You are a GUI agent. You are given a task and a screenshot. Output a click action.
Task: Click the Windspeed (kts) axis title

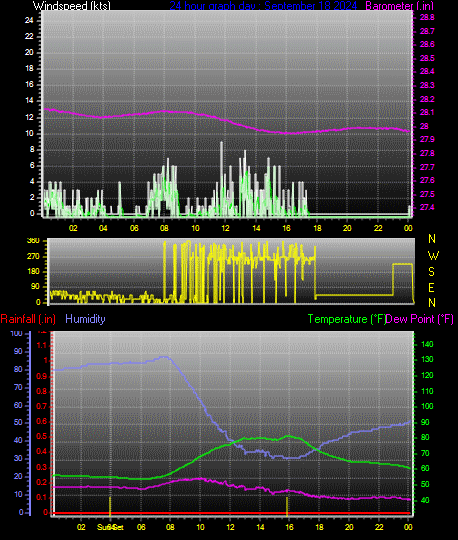click(72, 6)
